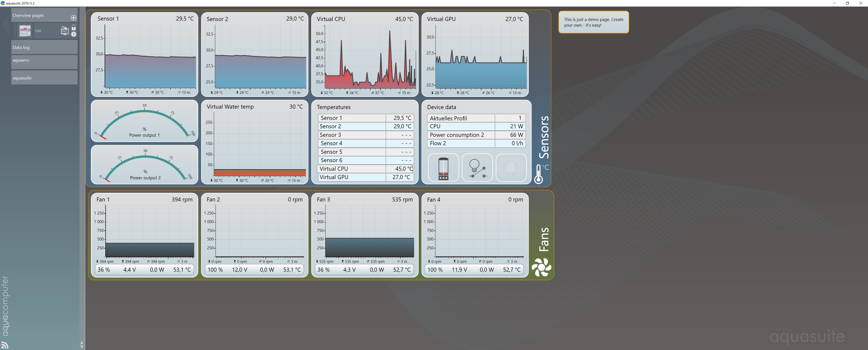Click the thermometer icon beside Sensors
The image size is (868, 350).
(x=538, y=174)
